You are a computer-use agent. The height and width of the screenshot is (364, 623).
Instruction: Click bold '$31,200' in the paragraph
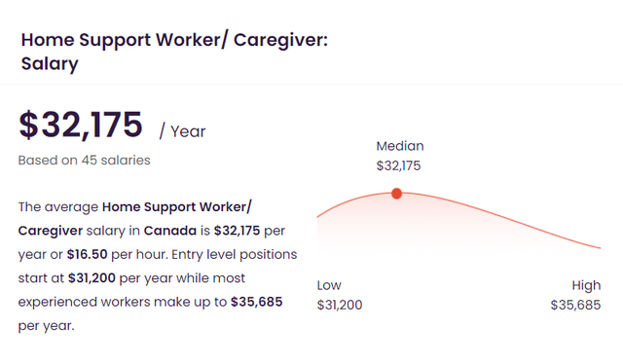[x=92, y=277]
